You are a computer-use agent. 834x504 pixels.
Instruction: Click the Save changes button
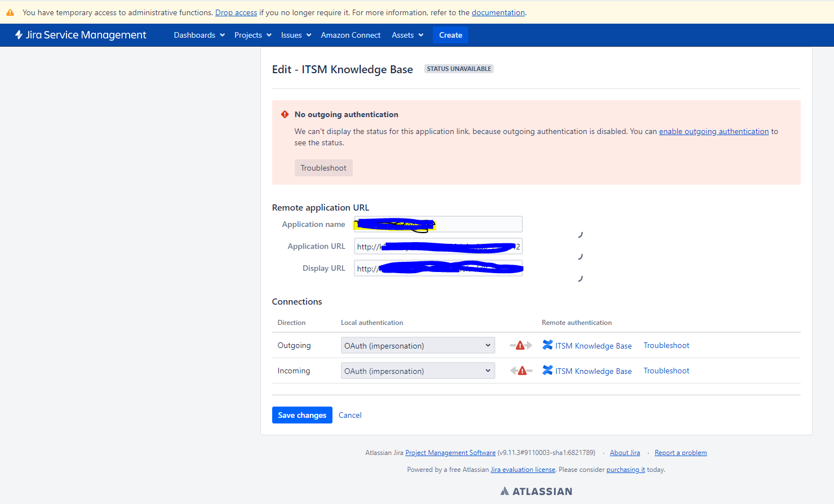click(x=302, y=415)
